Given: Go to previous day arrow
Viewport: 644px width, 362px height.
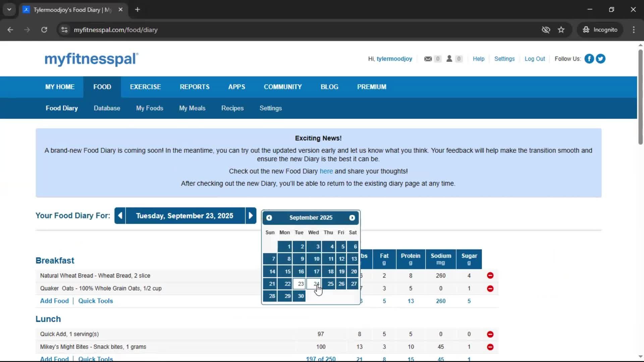Looking at the screenshot, I should click(120, 216).
